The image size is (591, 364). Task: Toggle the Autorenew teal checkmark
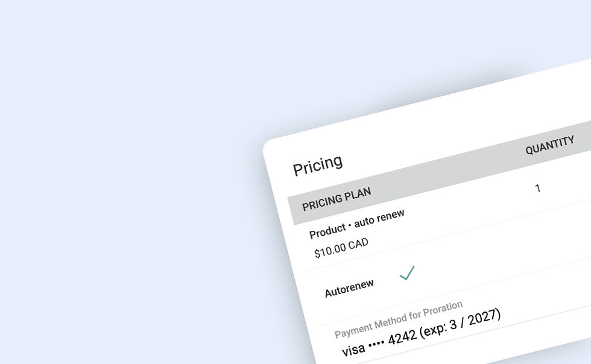(407, 274)
